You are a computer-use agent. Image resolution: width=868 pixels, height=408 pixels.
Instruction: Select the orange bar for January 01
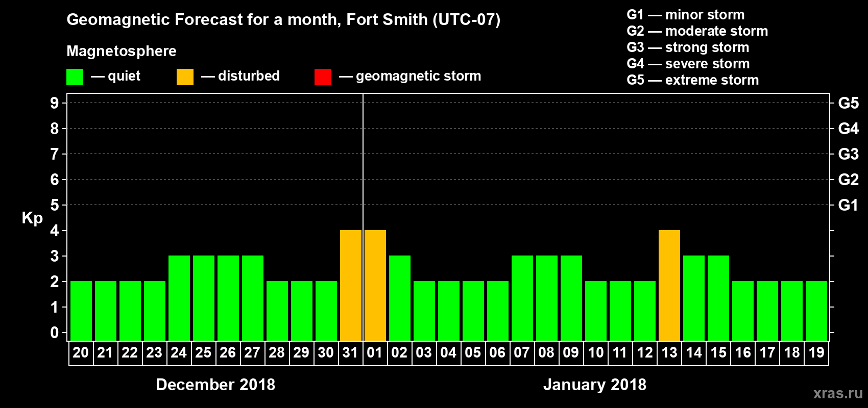tap(375, 286)
